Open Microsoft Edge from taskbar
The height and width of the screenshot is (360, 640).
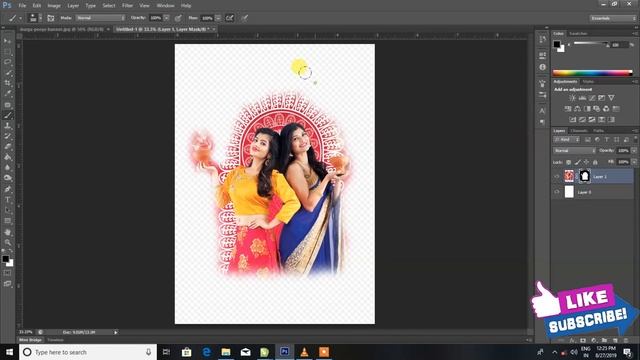(x=207, y=352)
